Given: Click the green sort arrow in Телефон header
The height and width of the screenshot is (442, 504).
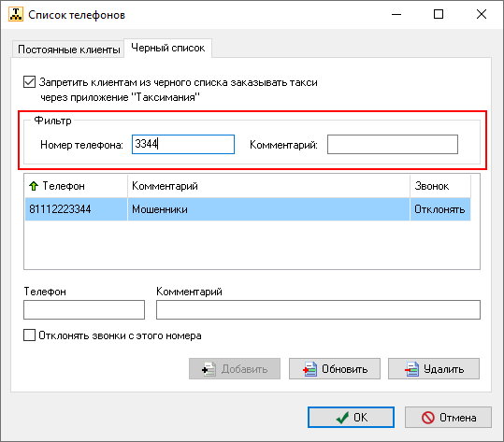Looking at the screenshot, I should point(34,186).
